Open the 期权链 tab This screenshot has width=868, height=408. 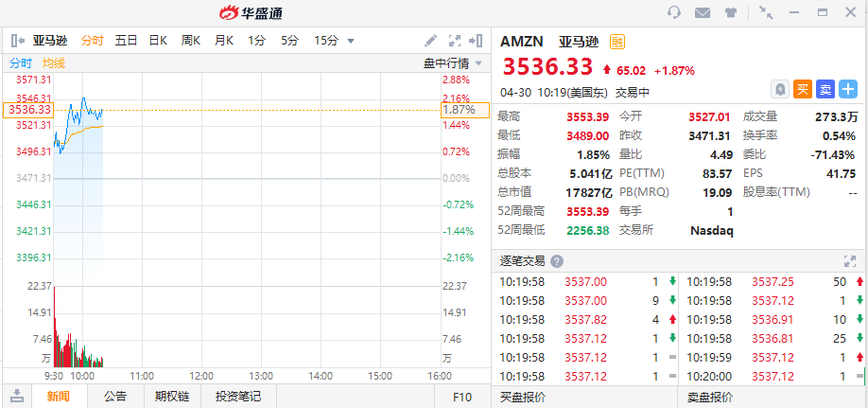pyautogui.click(x=172, y=397)
